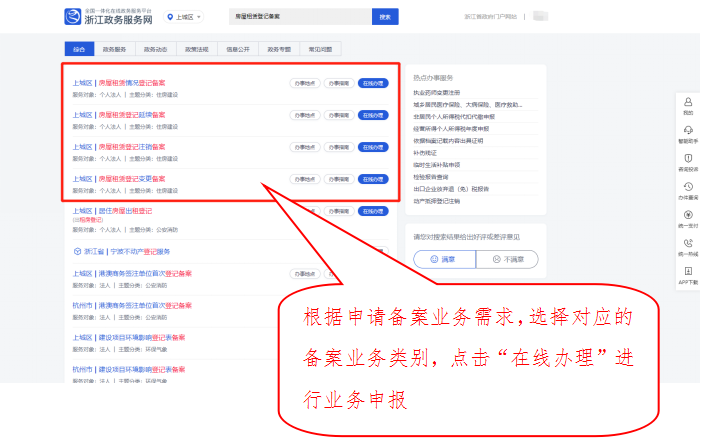
Task: Click 在线办理 for 居住房屋出租登记
Action: (373, 211)
